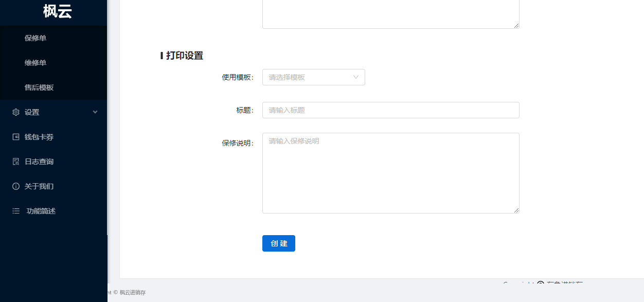The image size is (644, 302).
Task: Click the wallet icon beside 钱包卡券
Action: pyautogui.click(x=16, y=137)
